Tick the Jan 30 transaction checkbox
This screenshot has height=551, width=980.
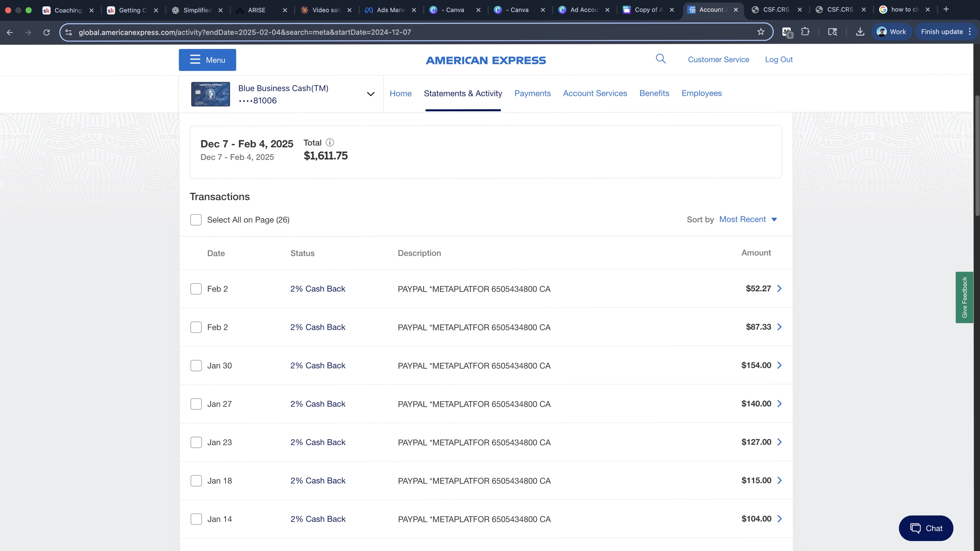click(x=196, y=366)
